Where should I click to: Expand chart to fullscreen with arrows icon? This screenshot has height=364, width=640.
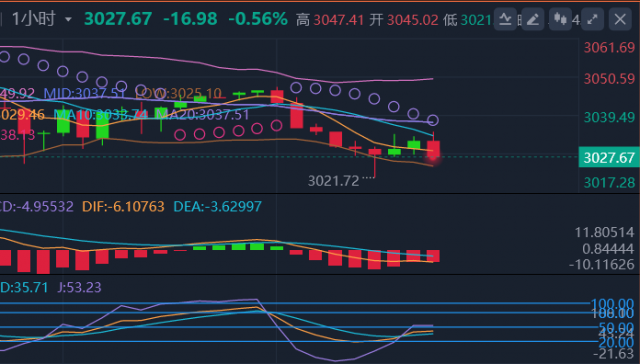click(592, 19)
